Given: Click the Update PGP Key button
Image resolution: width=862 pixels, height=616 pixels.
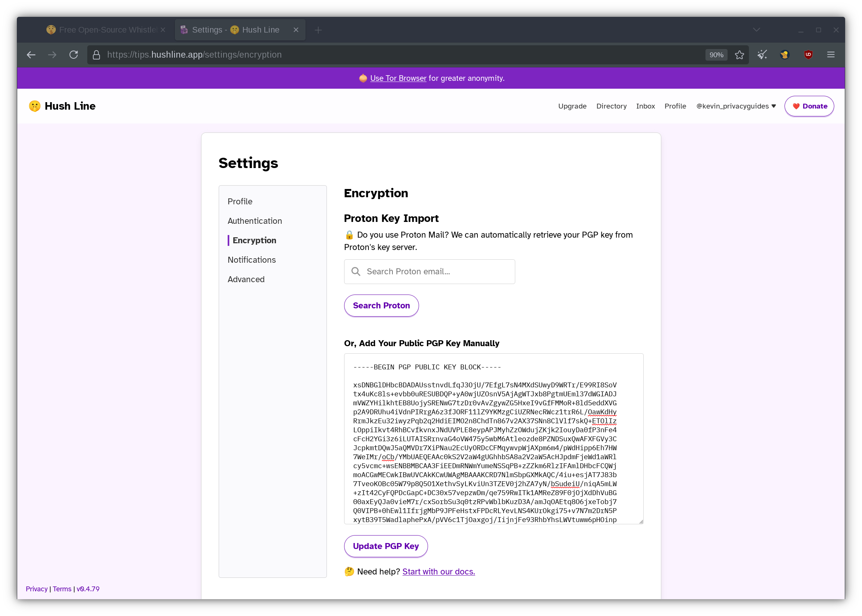Looking at the screenshot, I should point(386,546).
